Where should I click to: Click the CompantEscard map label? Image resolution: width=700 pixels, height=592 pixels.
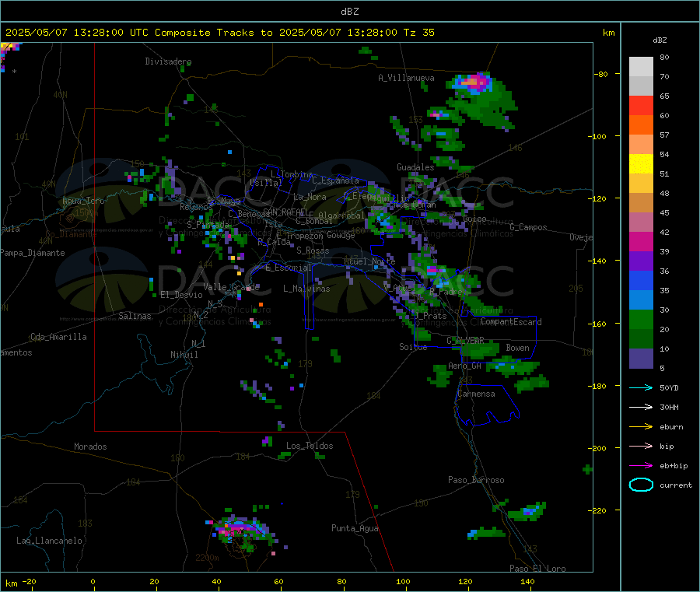click(x=511, y=321)
